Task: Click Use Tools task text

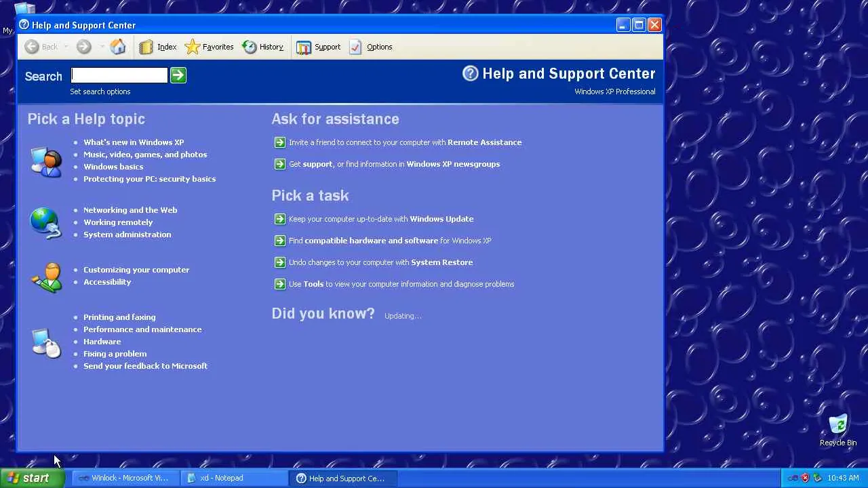Action: point(401,284)
